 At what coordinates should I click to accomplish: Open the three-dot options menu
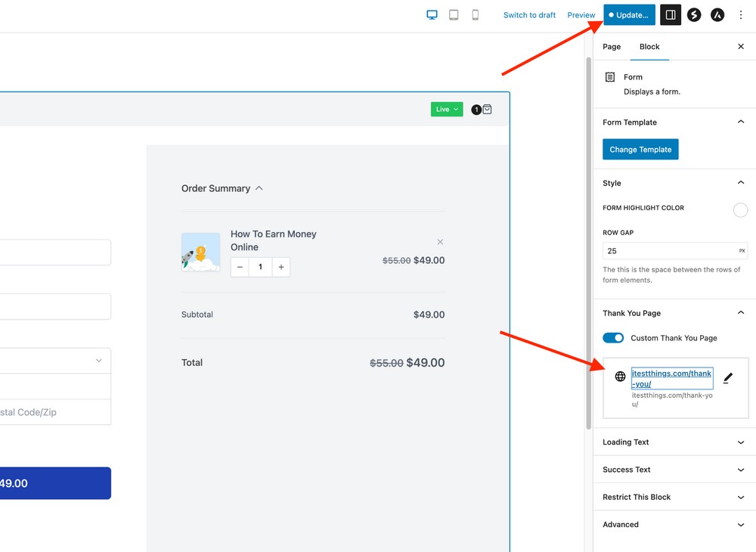tap(741, 14)
